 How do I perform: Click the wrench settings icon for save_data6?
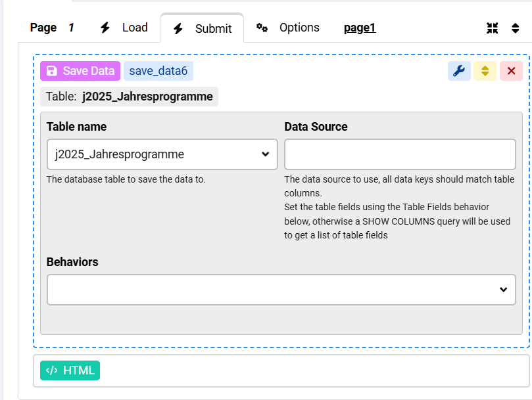click(459, 71)
